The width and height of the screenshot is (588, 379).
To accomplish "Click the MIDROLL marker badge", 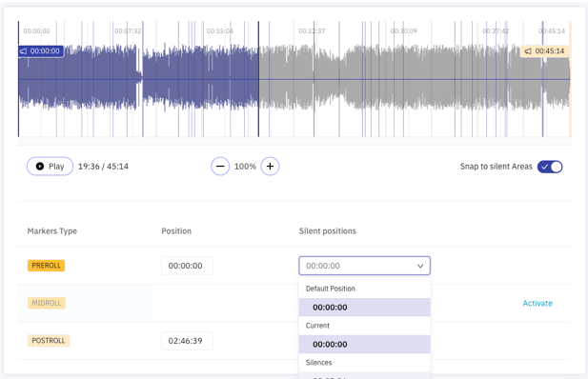I will 47,303.
